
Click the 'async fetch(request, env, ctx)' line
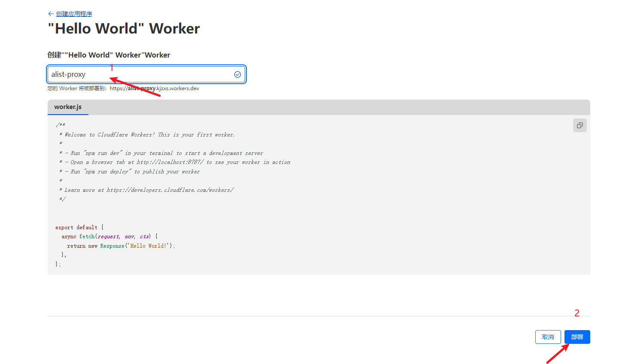(109, 236)
